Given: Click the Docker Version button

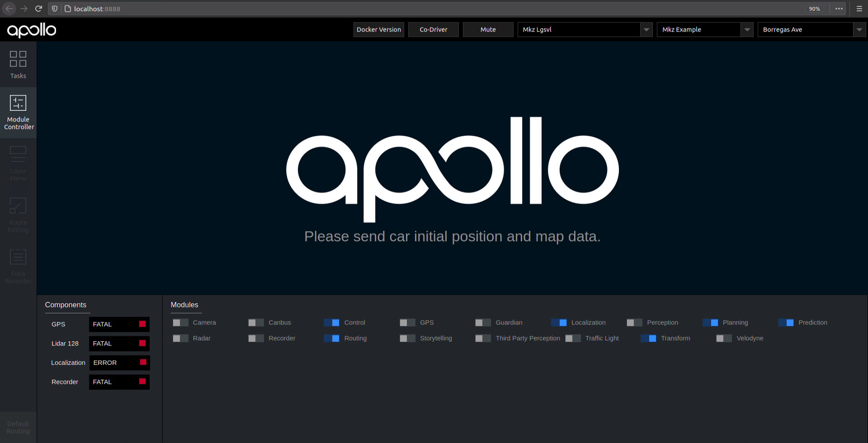Looking at the screenshot, I should point(379,29).
